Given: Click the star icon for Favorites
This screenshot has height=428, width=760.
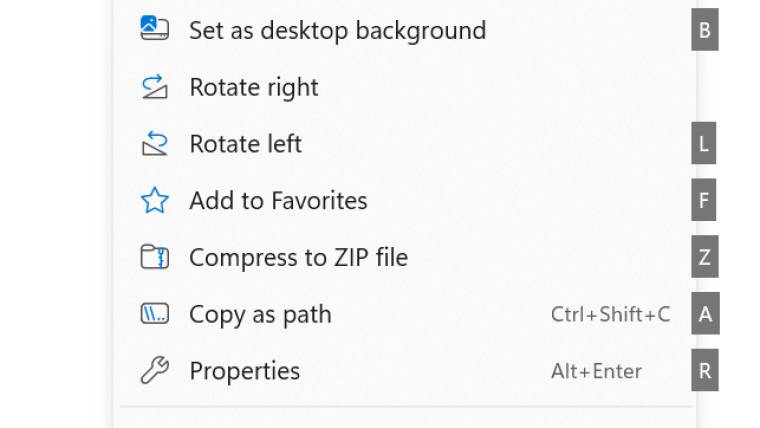Looking at the screenshot, I should pyautogui.click(x=155, y=200).
